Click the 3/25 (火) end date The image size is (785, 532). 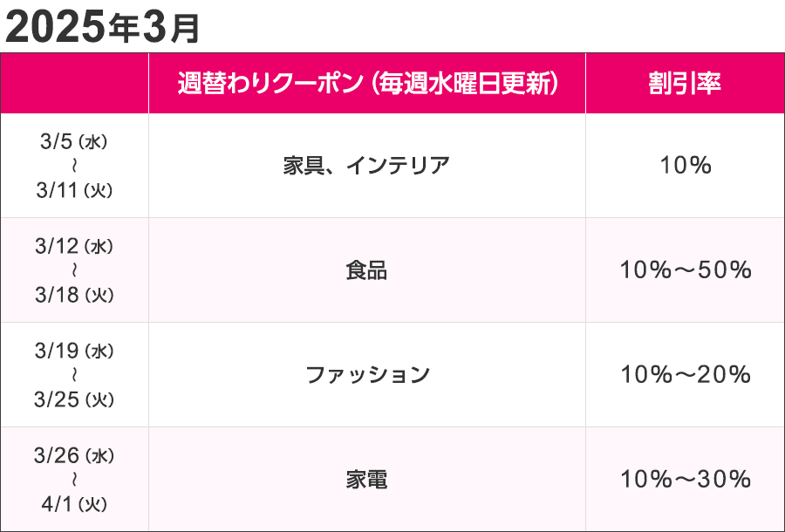pyautogui.click(x=75, y=399)
